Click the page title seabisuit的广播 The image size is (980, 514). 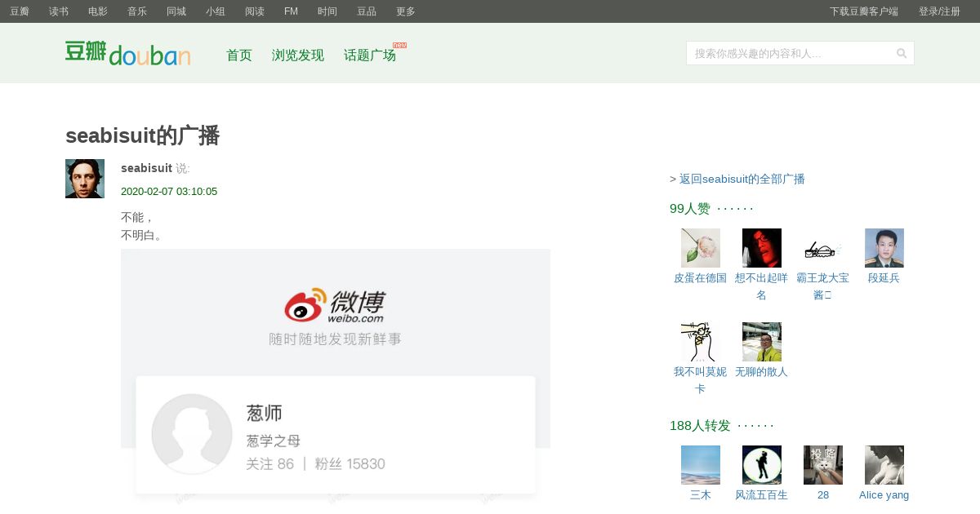click(142, 135)
